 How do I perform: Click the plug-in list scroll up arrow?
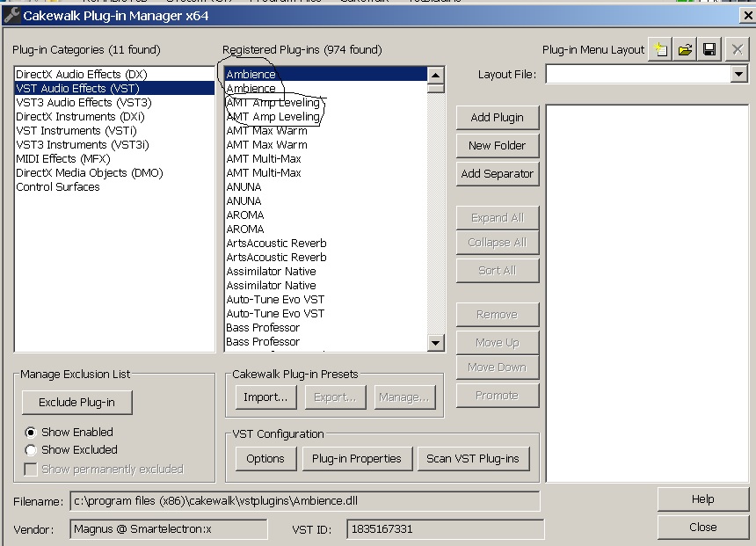(435, 76)
